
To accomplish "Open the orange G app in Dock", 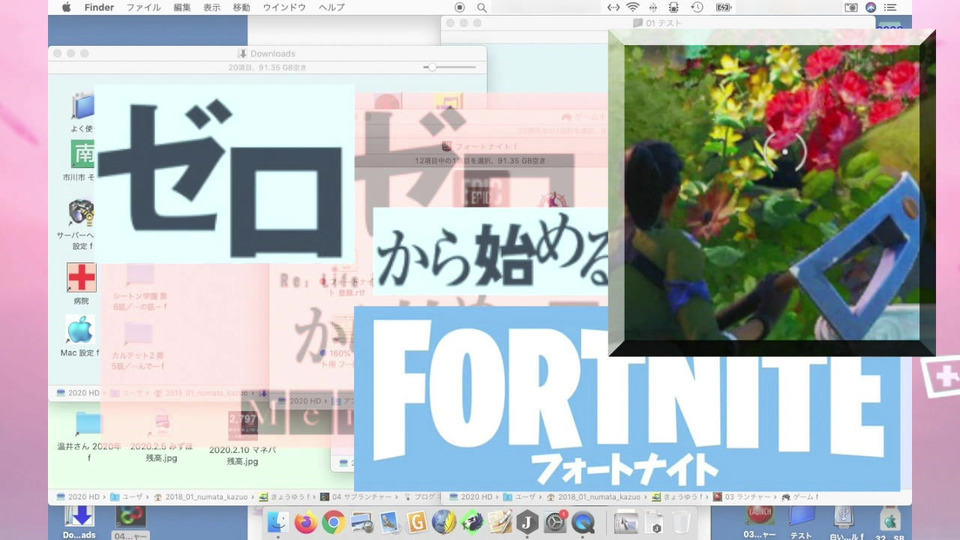I will pos(416,522).
